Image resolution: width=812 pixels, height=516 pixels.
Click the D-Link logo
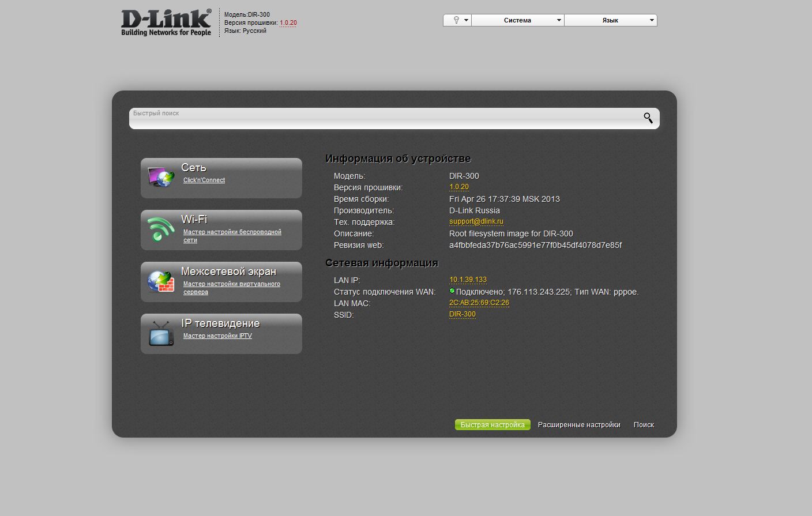[166, 23]
